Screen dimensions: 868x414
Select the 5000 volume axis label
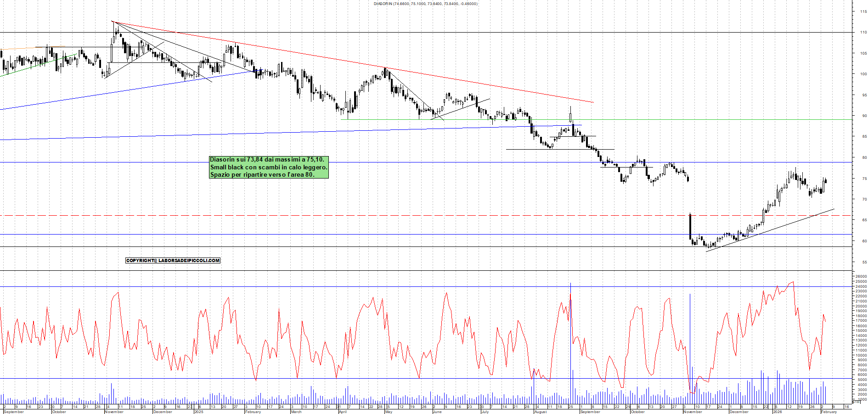[862, 380]
